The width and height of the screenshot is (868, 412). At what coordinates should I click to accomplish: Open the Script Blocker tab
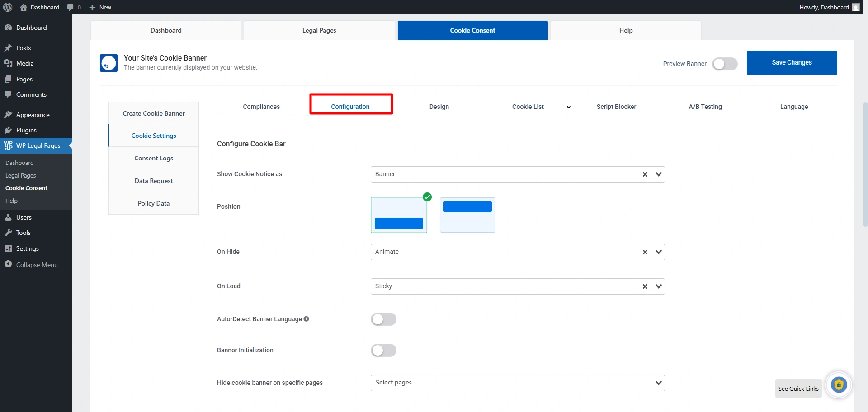[x=616, y=107]
